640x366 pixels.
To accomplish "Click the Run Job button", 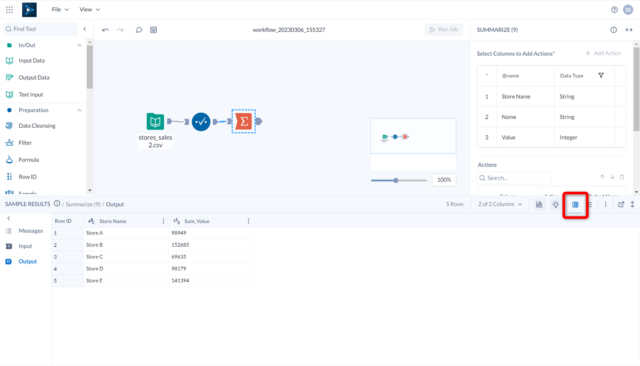I will pyautogui.click(x=444, y=29).
